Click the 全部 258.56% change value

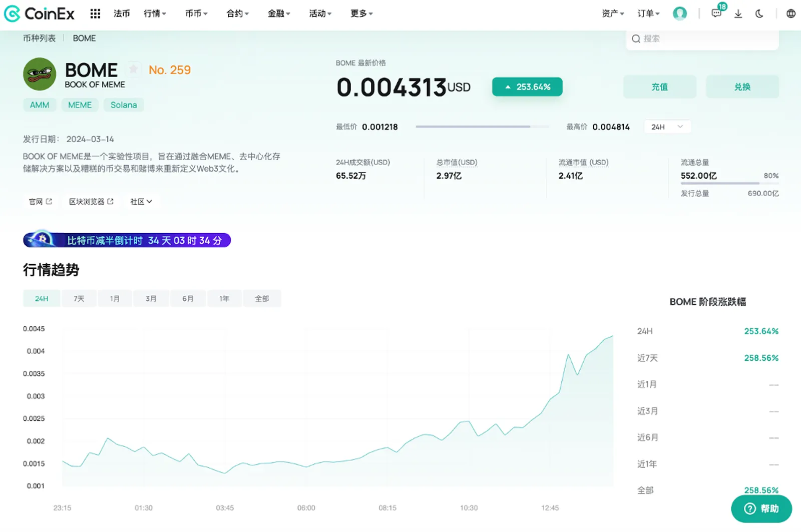tap(761, 490)
